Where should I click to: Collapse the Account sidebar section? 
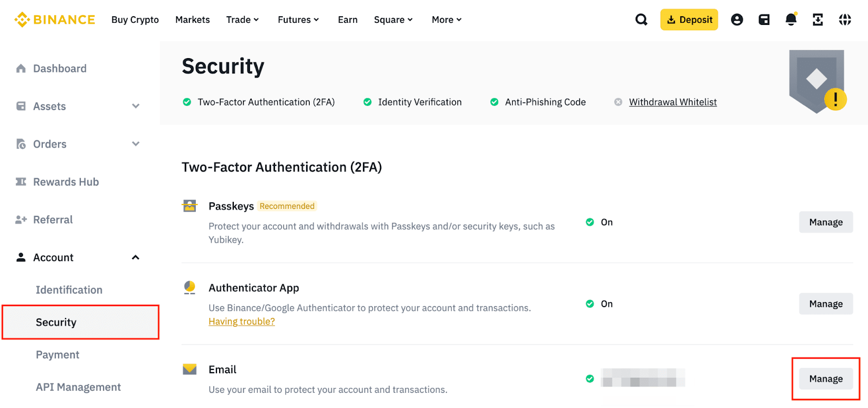[136, 257]
